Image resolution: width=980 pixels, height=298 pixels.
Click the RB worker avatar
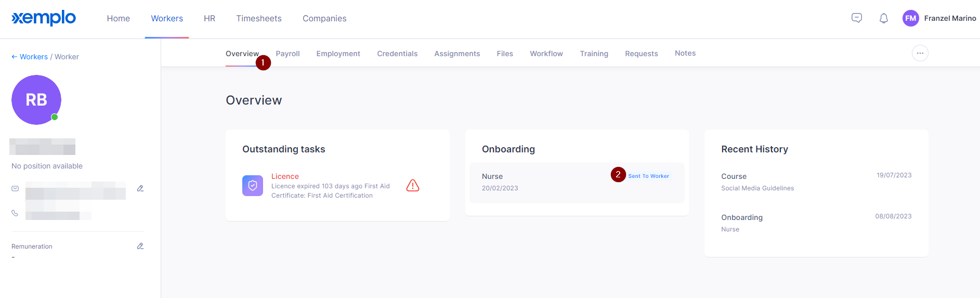pos(36,100)
